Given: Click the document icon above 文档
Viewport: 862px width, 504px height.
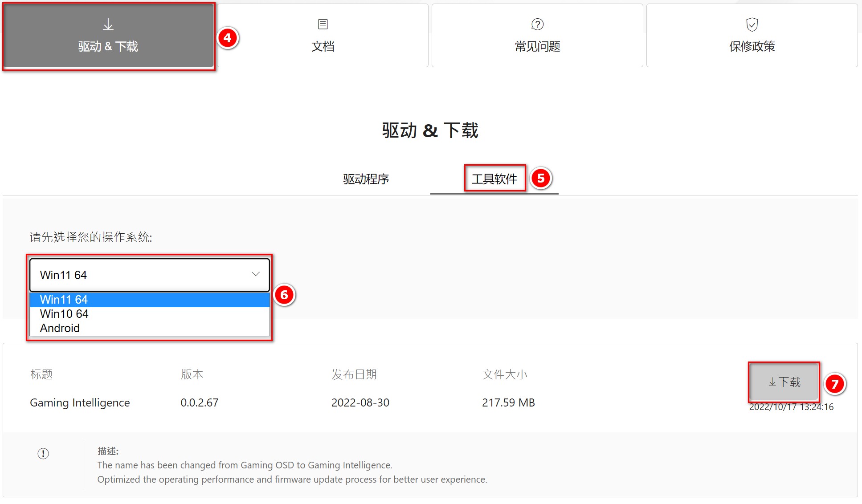Looking at the screenshot, I should pos(323,24).
